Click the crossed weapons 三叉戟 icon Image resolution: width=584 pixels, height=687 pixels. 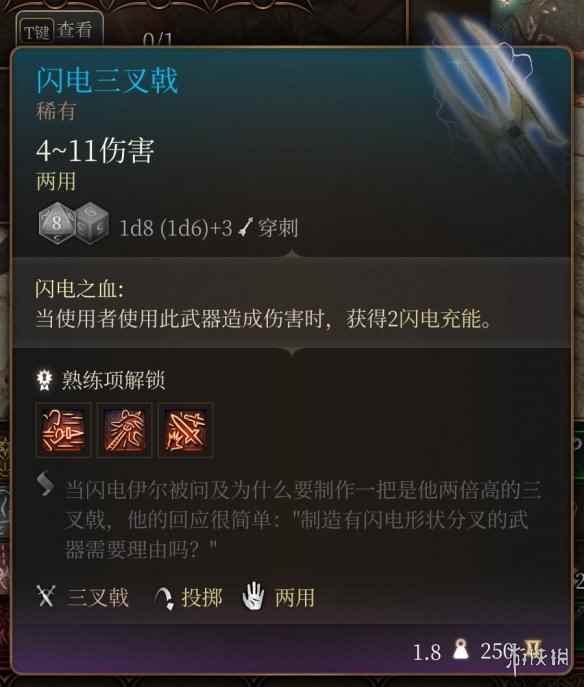click(46, 597)
